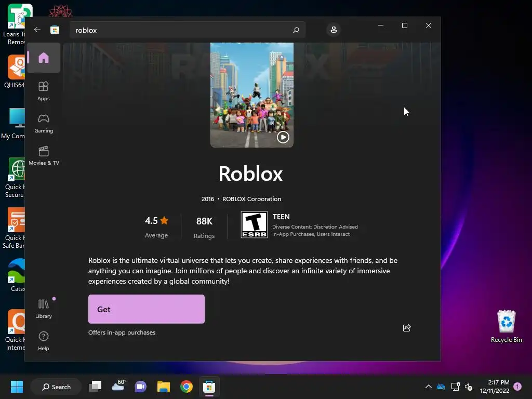Image resolution: width=532 pixels, height=399 pixels.
Task: Open Movies & TV section in sidebar
Action: tap(44, 156)
